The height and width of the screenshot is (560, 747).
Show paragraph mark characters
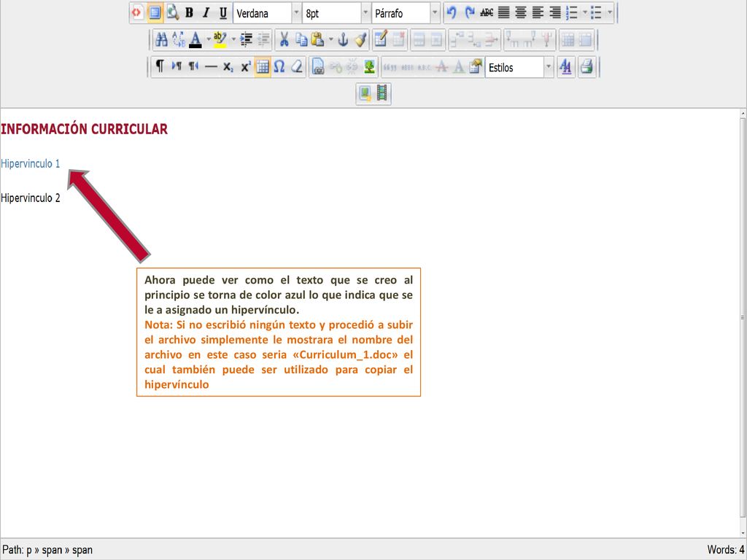tap(160, 67)
